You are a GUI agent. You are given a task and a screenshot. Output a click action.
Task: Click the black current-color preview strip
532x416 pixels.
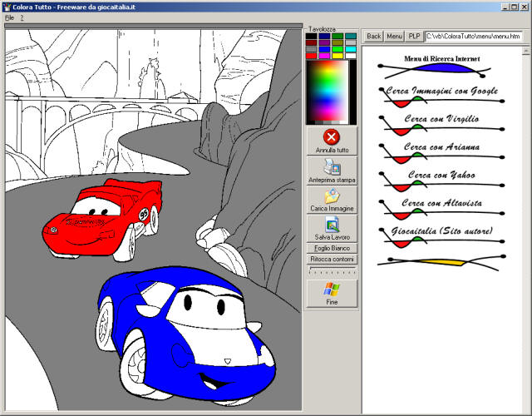click(353, 91)
